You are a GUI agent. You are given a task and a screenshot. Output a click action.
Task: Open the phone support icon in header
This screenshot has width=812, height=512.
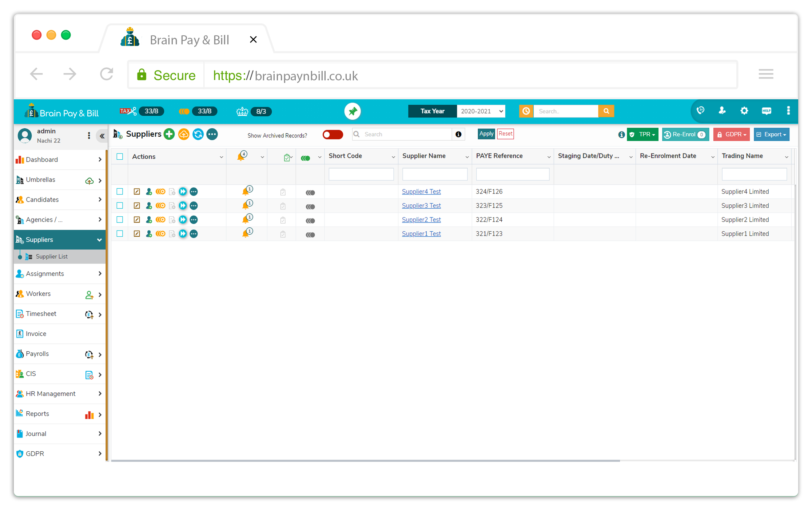[x=700, y=111]
